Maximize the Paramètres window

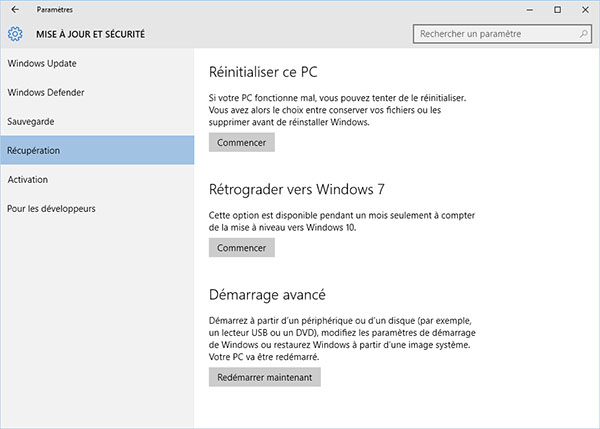point(557,9)
